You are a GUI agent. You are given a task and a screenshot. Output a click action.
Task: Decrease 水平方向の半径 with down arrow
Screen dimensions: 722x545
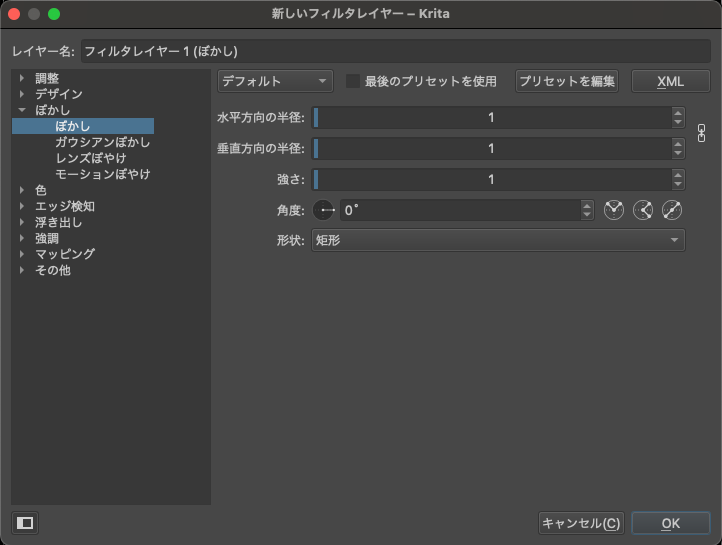pos(678,122)
